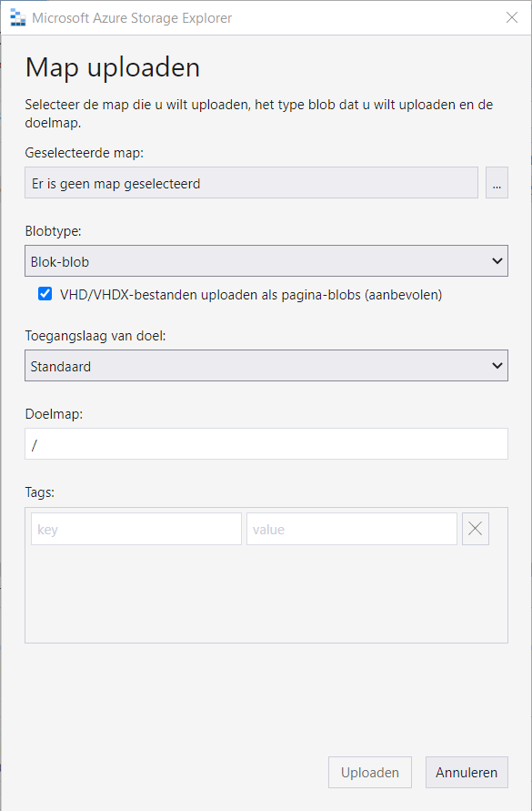Open folder browser with the ellipsis button
Screen dimensions: 532x811
point(497,183)
